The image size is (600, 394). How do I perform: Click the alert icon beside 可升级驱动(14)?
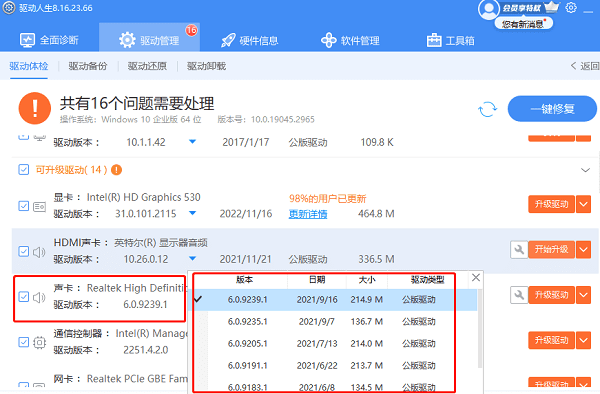coord(116,170)
